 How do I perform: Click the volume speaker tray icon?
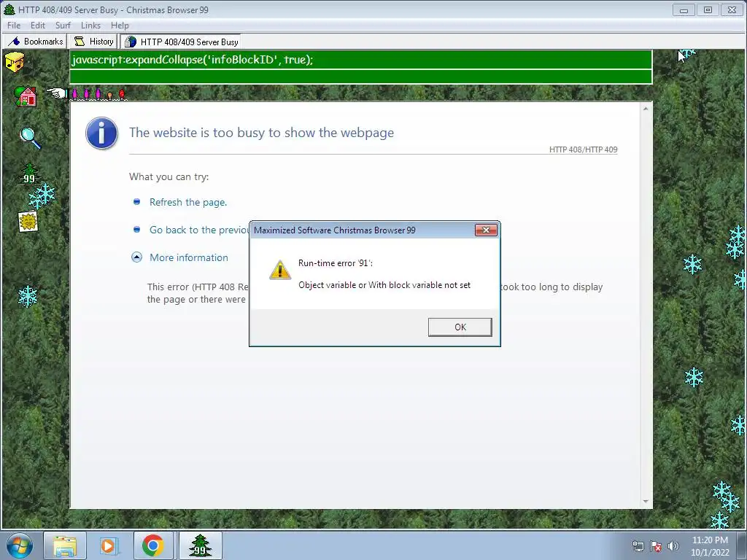click(673, 546)
